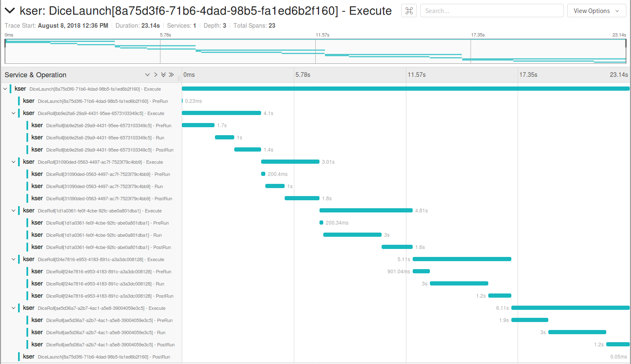Collapse DiceRoll 31090ded Execute children
631x364 pixels.
tap(13, 162)
